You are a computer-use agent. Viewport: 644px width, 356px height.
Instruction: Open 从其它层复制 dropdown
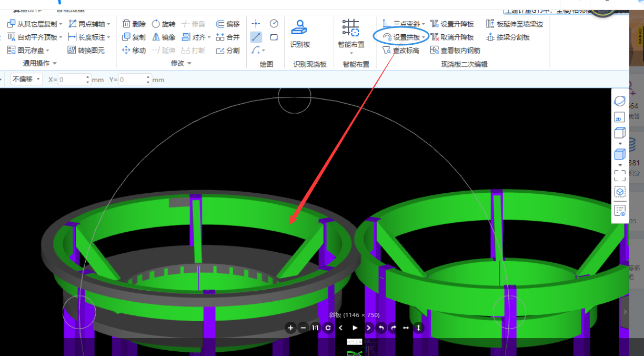[x=61, y=24]
